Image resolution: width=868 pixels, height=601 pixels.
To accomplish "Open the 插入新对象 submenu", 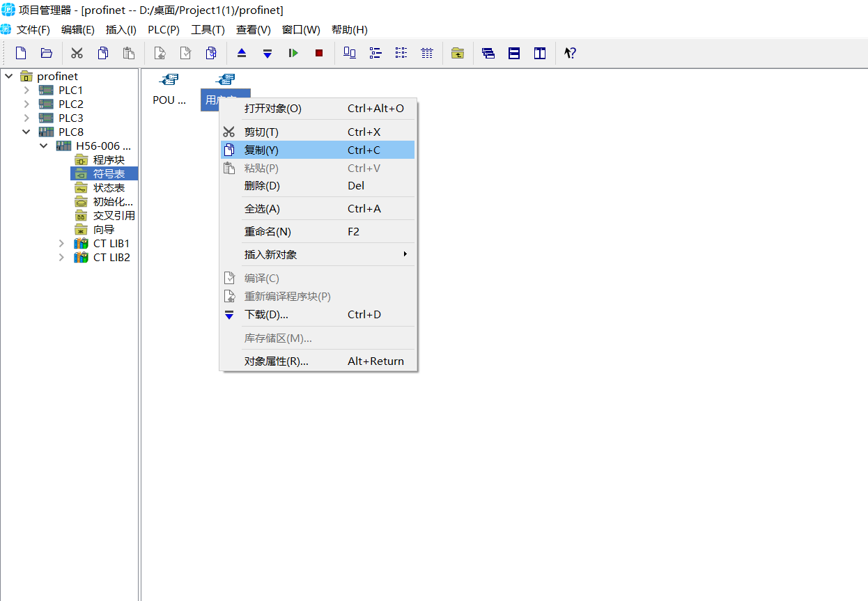I will click(x=318, y=254).
